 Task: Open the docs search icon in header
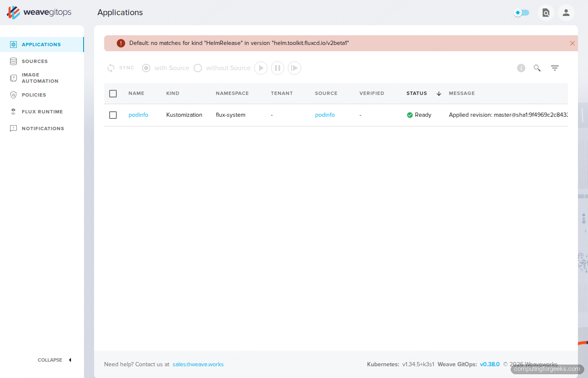point(546,13)
